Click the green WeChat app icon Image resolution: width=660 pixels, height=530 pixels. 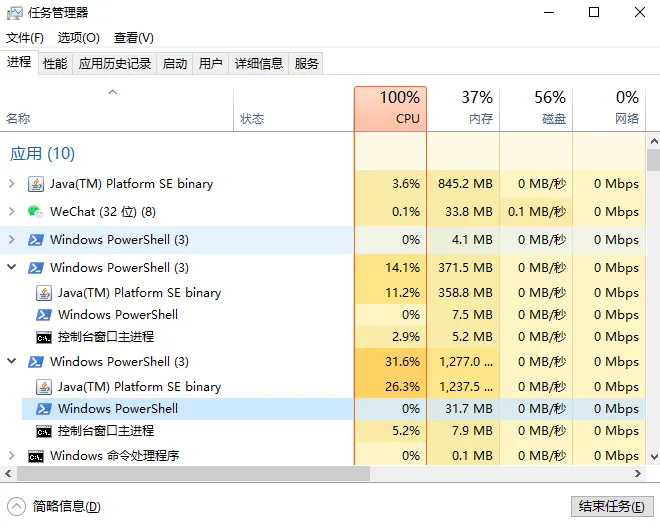(36, 212)
